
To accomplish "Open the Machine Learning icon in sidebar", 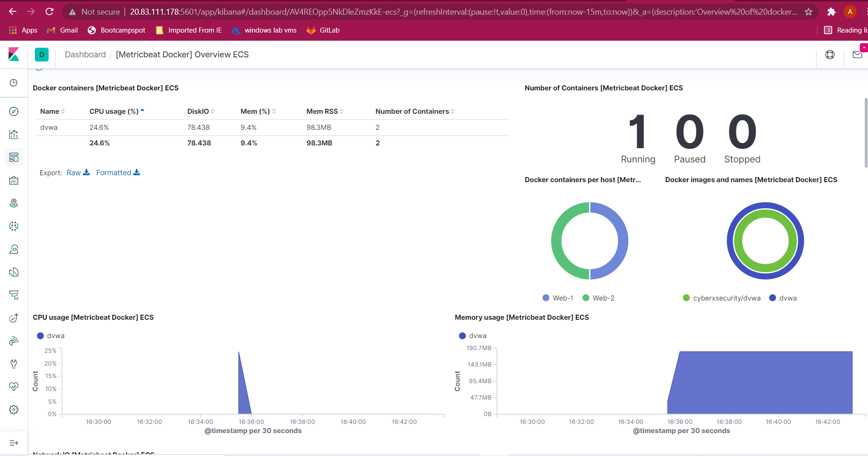I will point(14,226).
